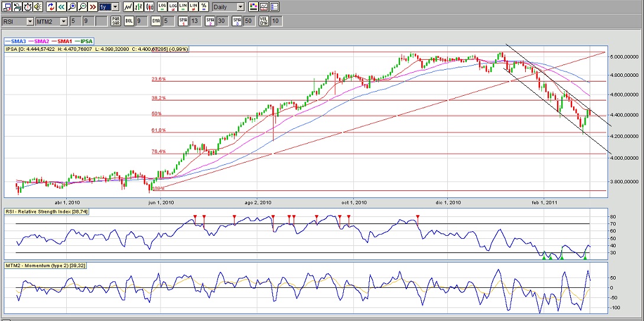Open the Daily interval dropdown
This screenshot has width=644, height=321.
click(x=240, y=7)
